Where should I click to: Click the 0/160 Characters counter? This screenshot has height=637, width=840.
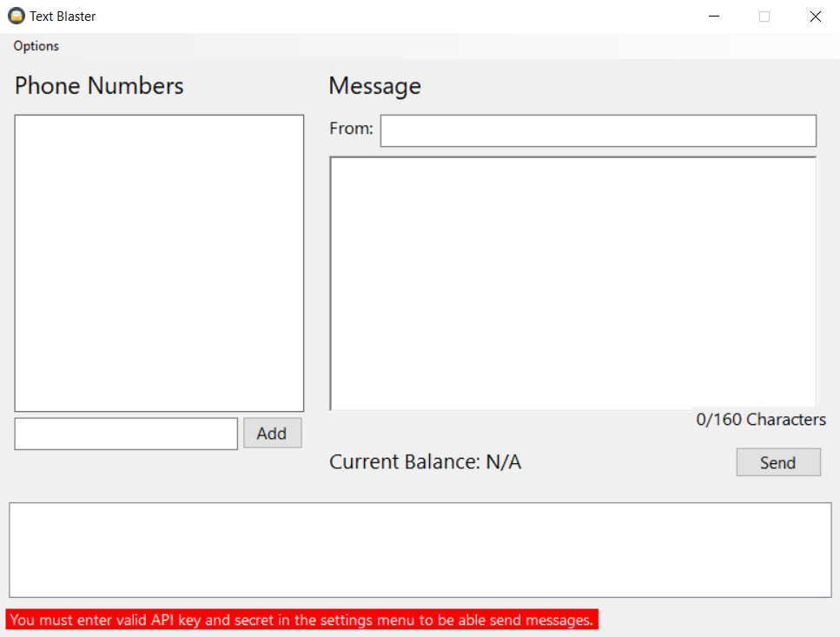click(x=760, y=419)
